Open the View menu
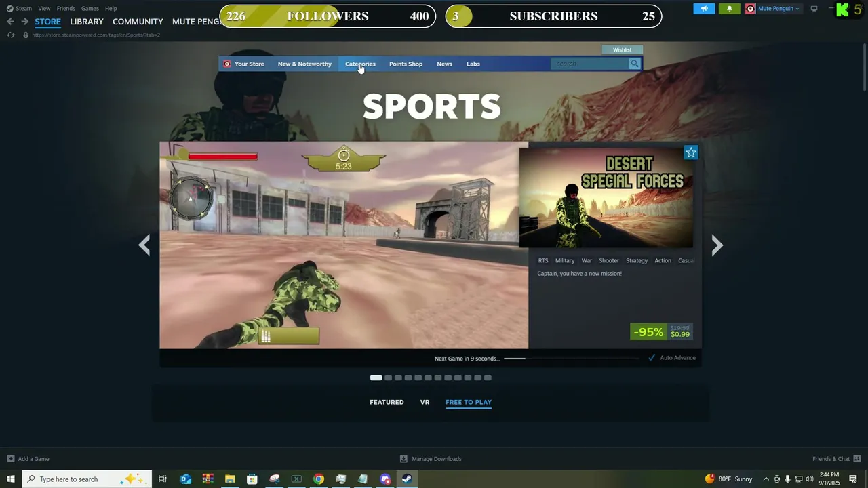868x488 pixels. [x=44, y=9]
